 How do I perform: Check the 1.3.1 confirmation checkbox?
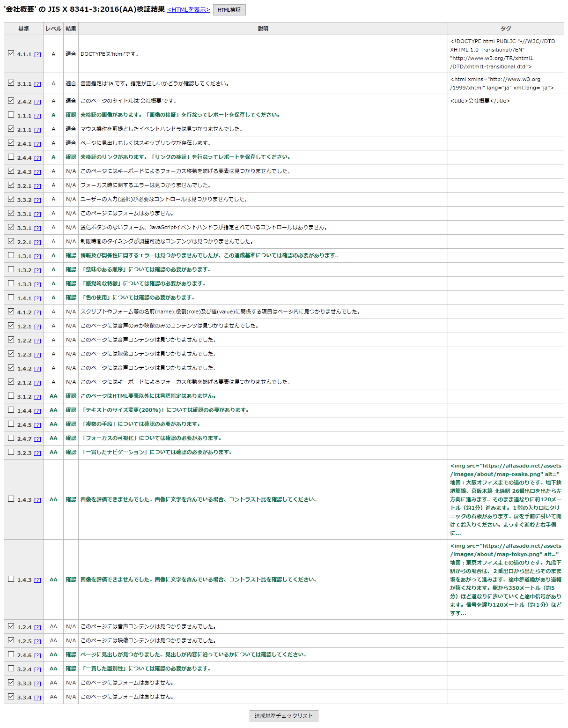pos(10,256)
